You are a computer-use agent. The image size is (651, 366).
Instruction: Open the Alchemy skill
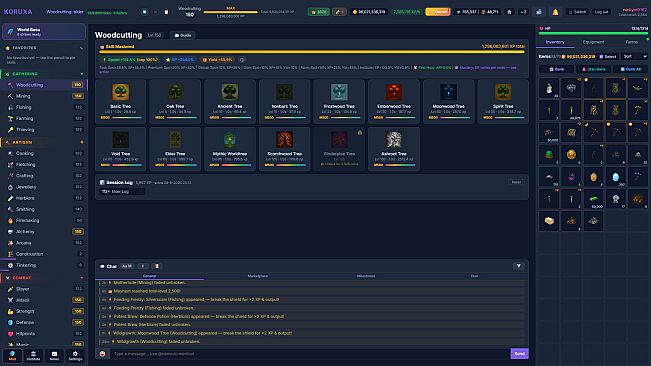coord(44,232)
